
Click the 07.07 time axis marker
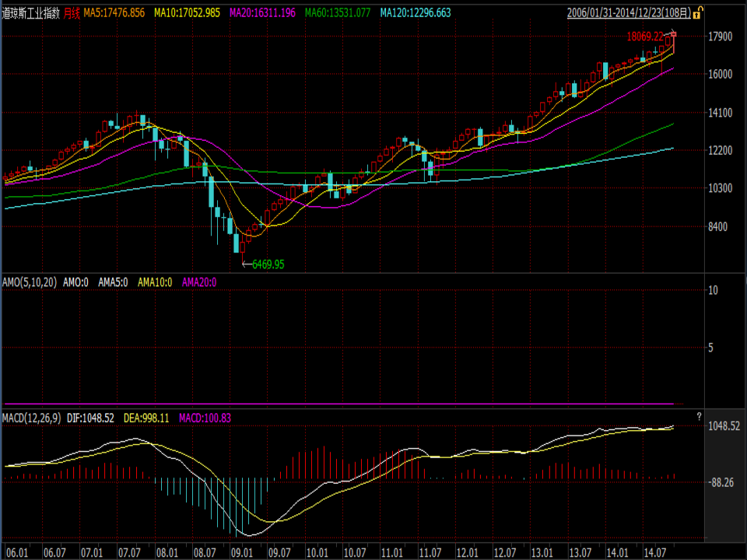pos(130,553)
